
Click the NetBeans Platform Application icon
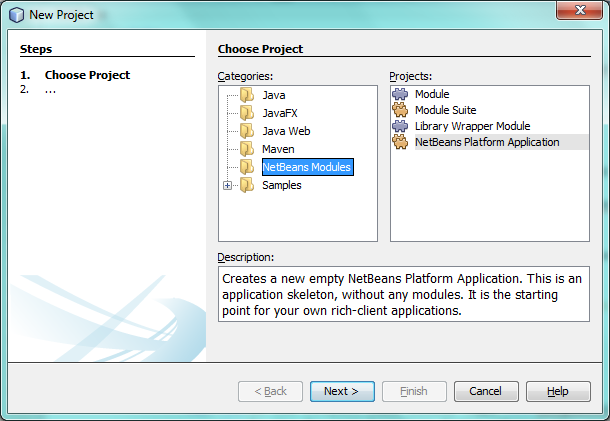(400, 142)
